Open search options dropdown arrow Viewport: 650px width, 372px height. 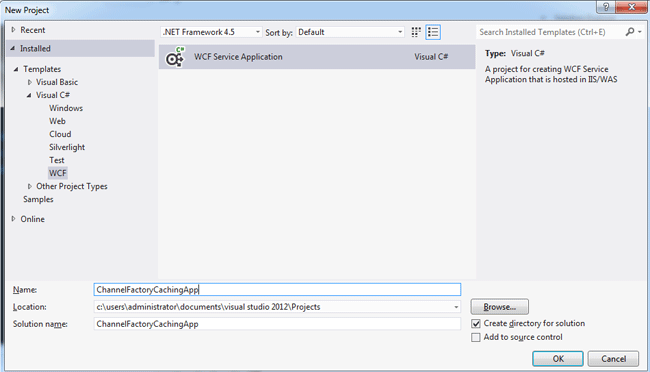pyautogui.click(x=640, y=32)
